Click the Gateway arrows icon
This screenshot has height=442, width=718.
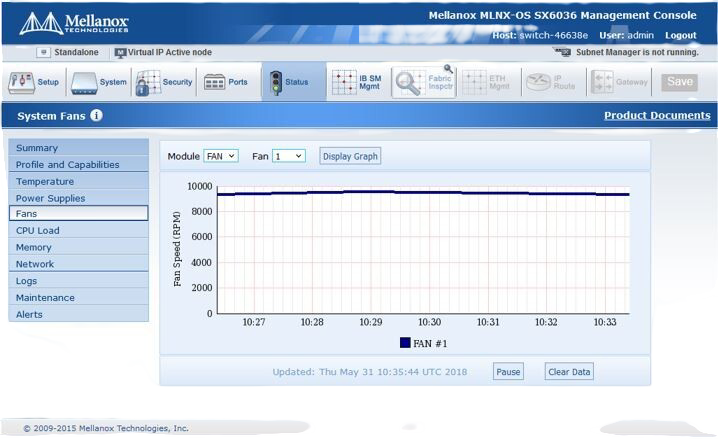[602, 82]
